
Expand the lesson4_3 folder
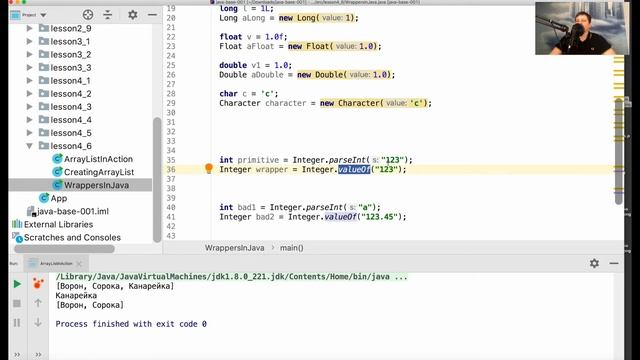pyautogui.click(x=29, y=107)
